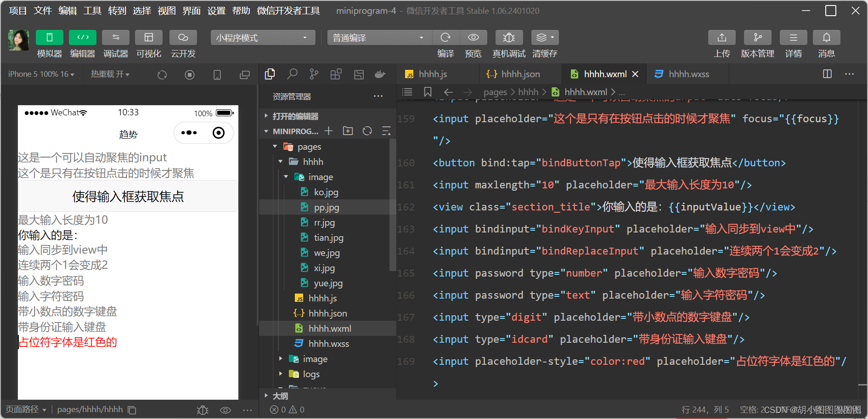The image size is (868, 419).
Task: Collapse the pages folder
Action: pos(325,147)
